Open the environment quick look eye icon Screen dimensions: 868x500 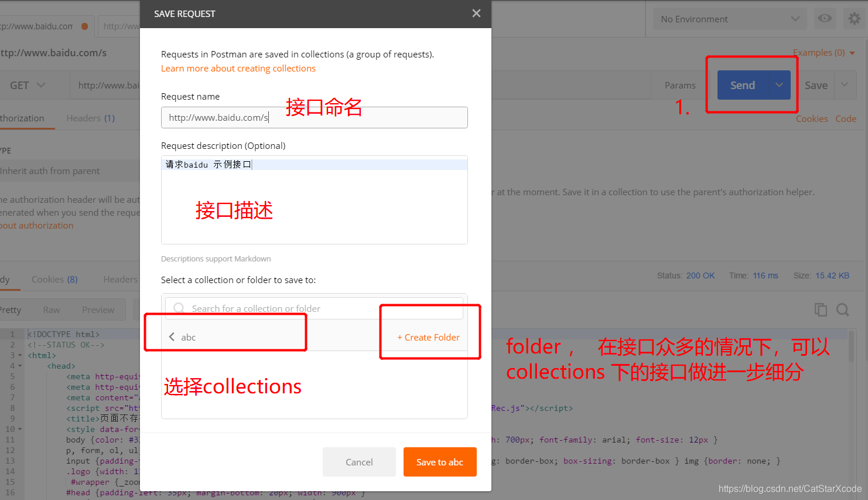click(825, 19)
